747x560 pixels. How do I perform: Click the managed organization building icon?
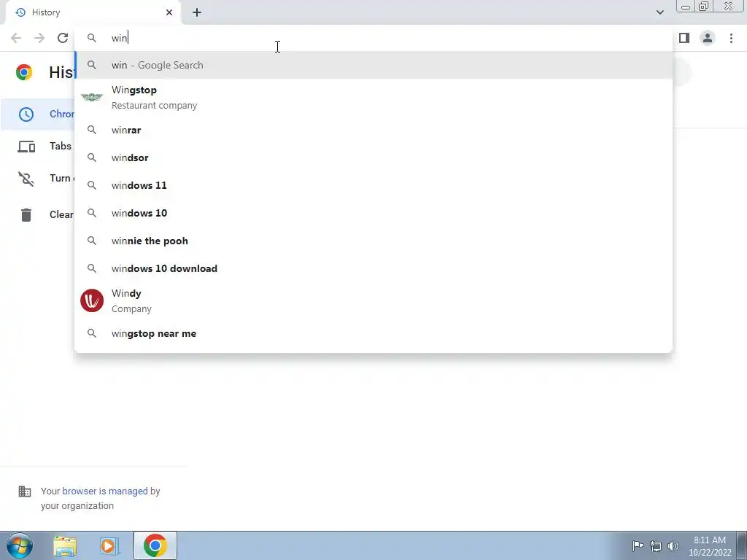25,491
